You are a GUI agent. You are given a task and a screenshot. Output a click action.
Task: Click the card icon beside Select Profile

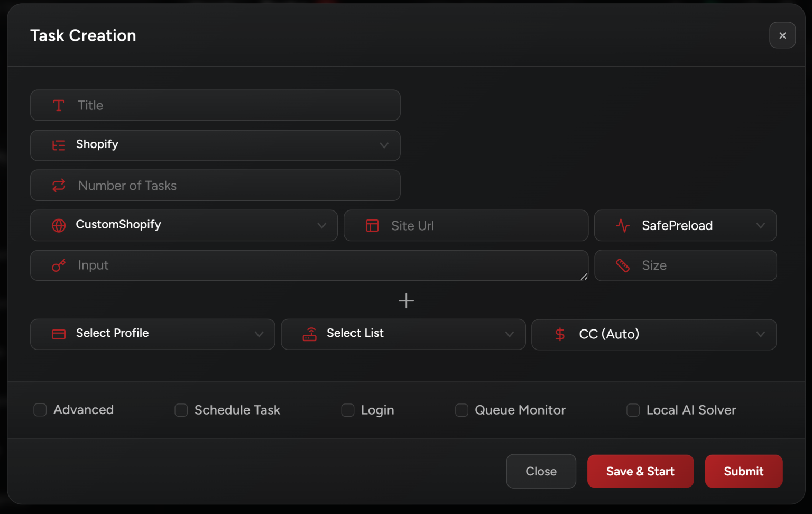(x=59, y=334)
